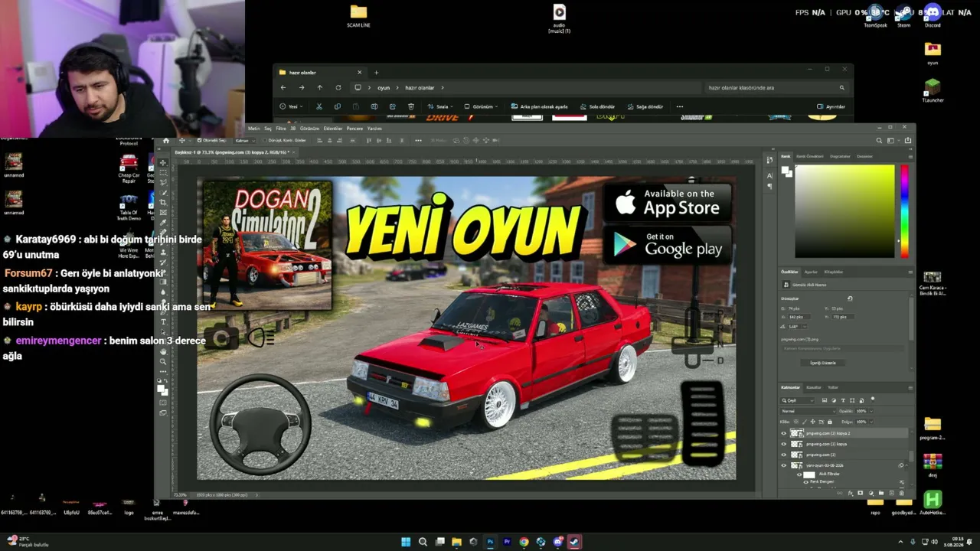The height and width of the screenshot is (551, 980).
Task: Switch to the Ayarlar panel tab
Action: coord(811,272)
